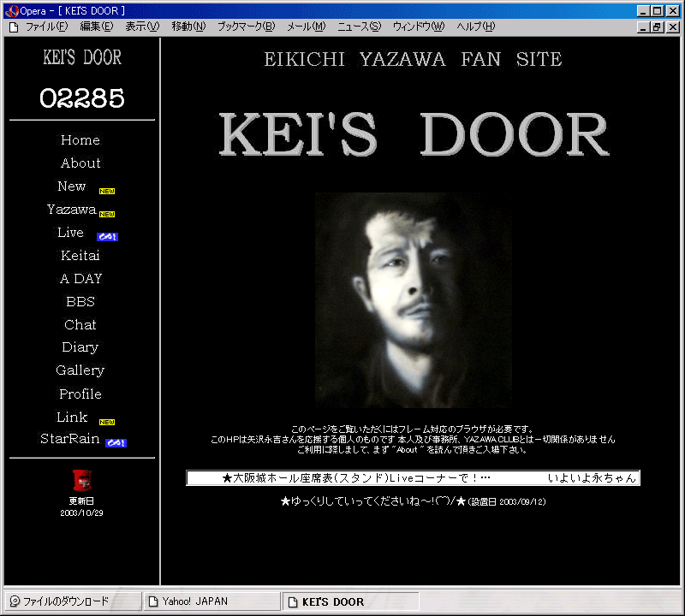Click the large KEI'S DOOR title graphic
The width and height of the screenshot is (685, 616).
click(414, 134)
